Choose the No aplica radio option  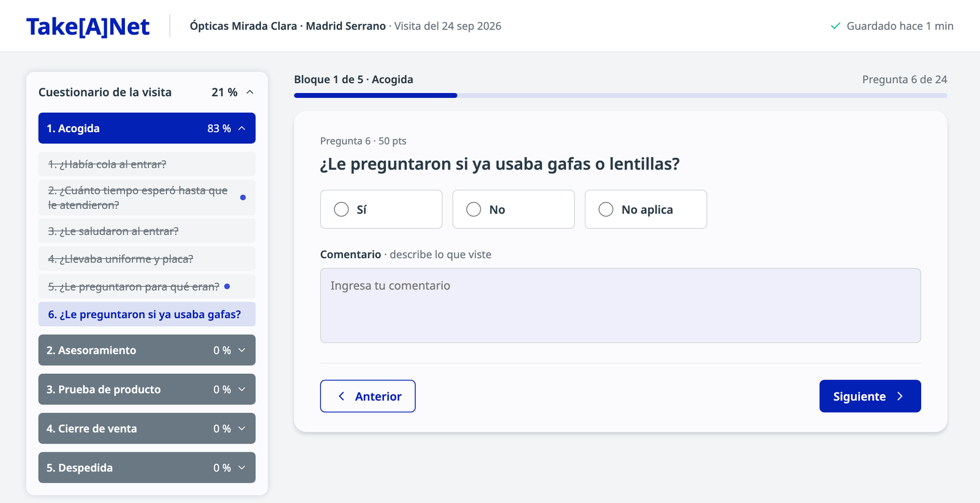pos(646,209)
